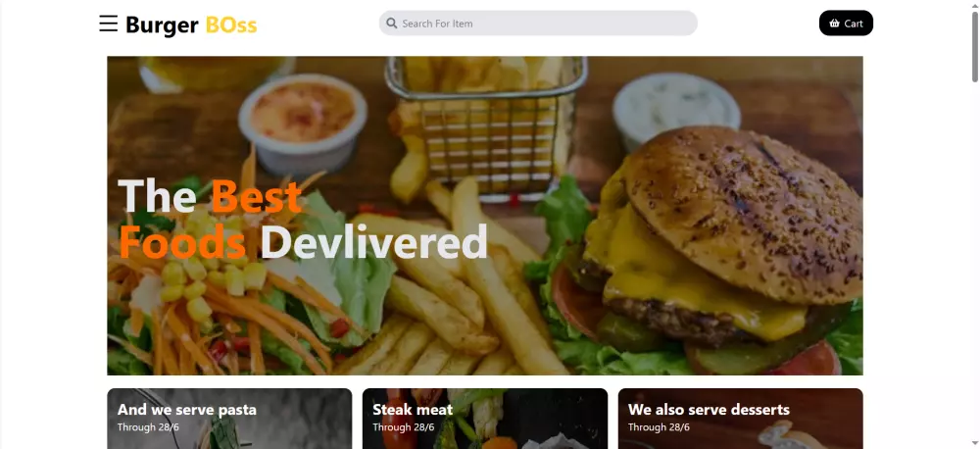
Task: Open the Cart
Action: 846,24
